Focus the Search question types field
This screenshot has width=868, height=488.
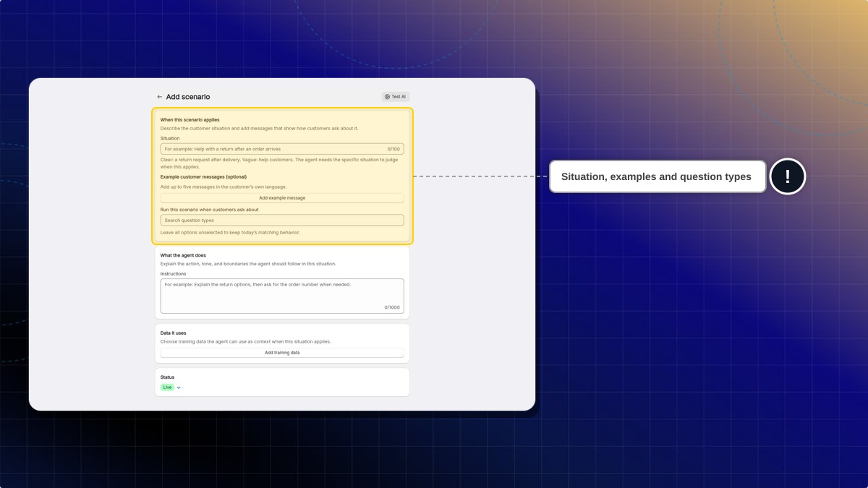(x=282, y=221)
